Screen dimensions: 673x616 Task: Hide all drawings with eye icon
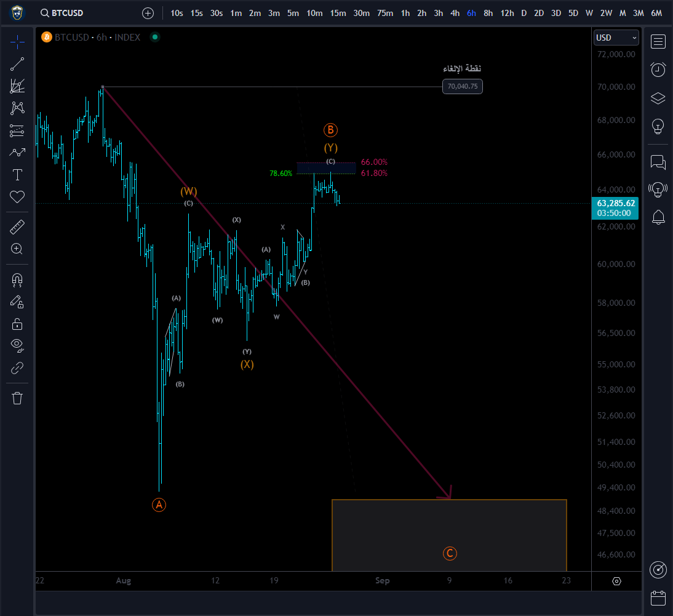[x=17, y=346]
